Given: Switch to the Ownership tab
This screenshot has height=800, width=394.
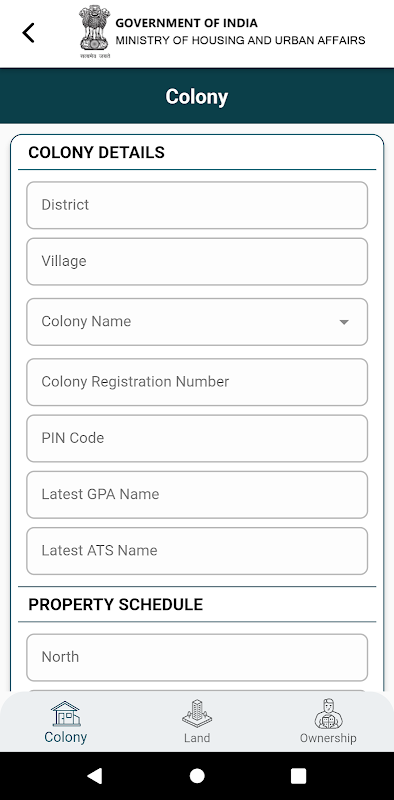Looking at the screenshot, I should (328, 721).
